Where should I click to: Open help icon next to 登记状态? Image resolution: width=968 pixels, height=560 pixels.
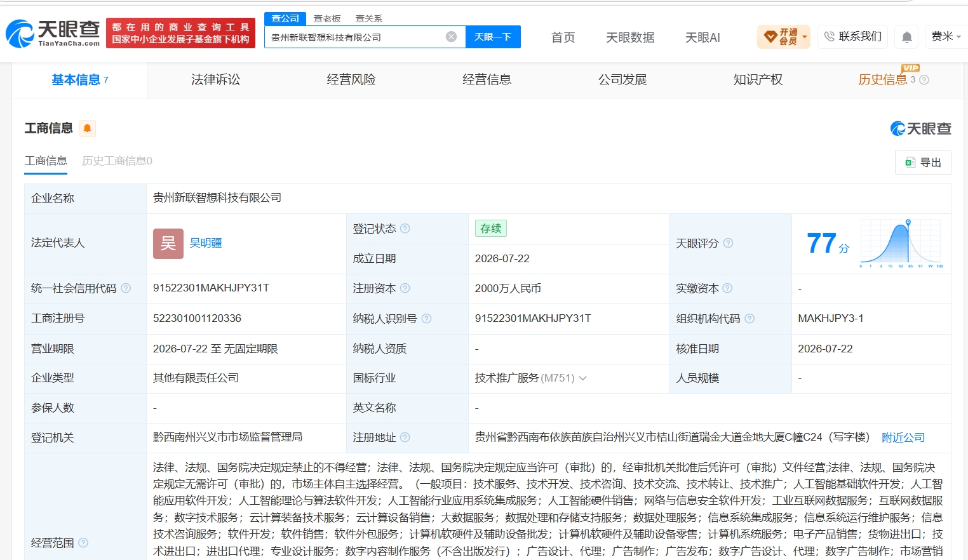(405, 229)
